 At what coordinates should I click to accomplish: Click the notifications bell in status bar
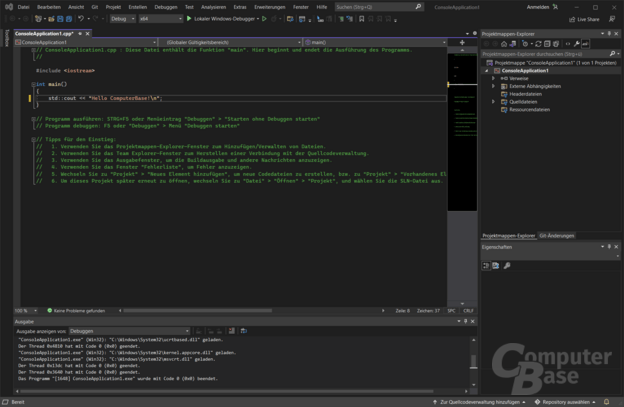coord(606,402)
